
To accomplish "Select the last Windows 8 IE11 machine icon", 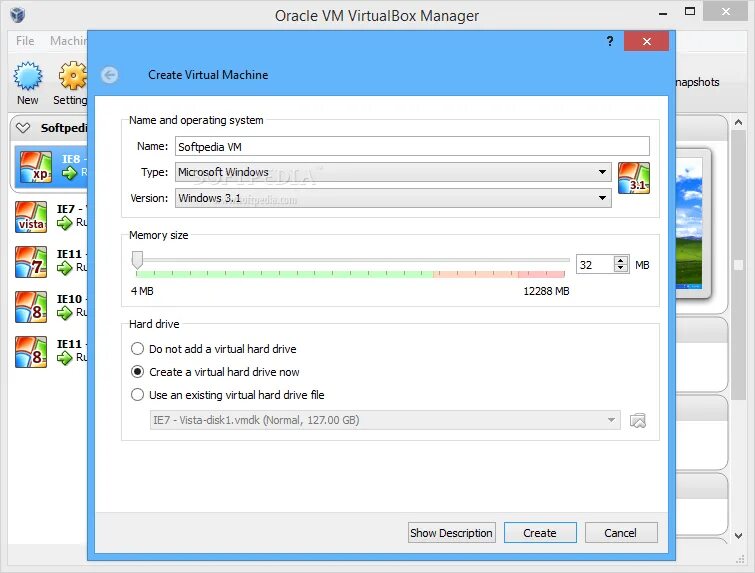I will pos(31,352).
